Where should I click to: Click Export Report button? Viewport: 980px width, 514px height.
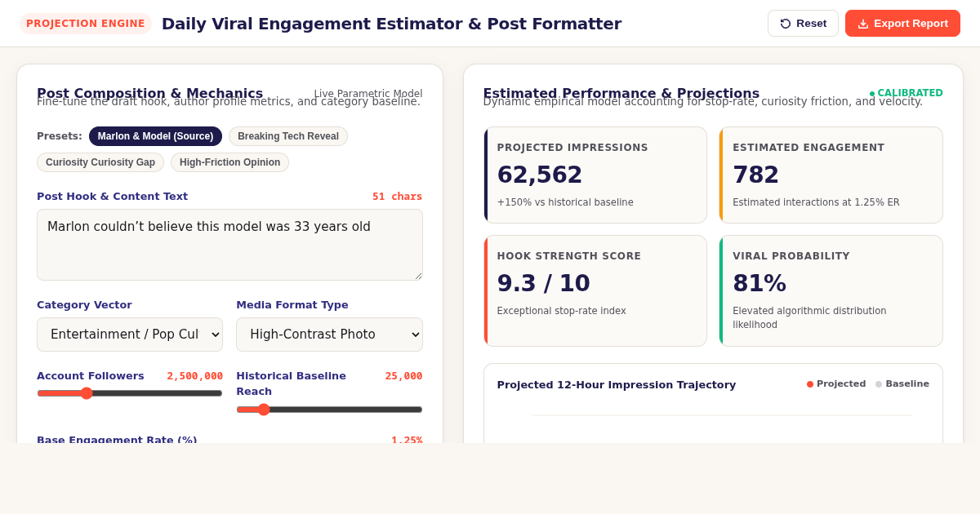pyautogui.click(x=902, y=24)
